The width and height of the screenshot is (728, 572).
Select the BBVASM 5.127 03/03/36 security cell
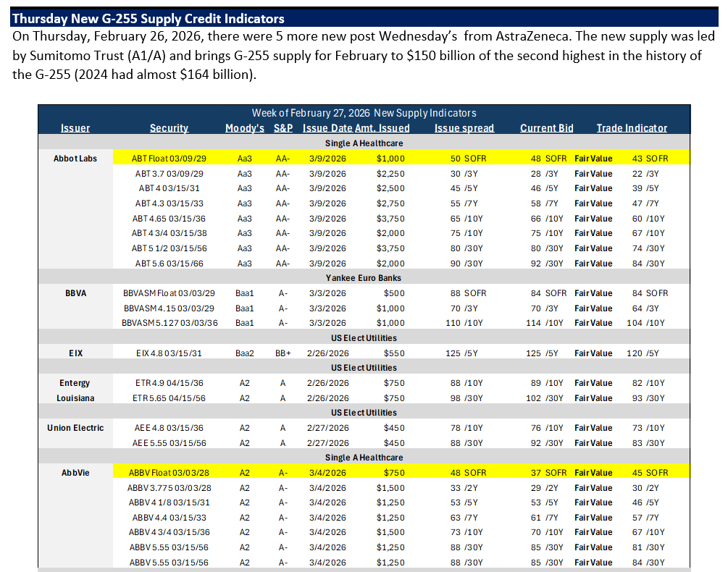tap(170, 323)
